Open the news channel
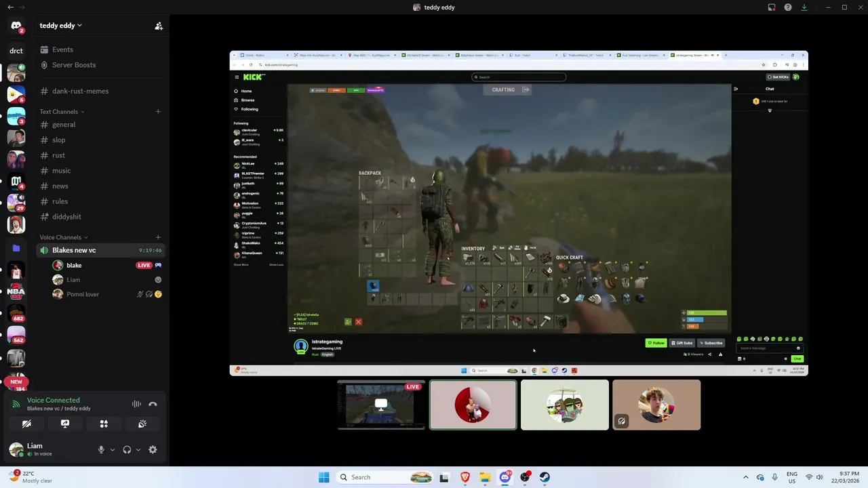 pyautogui.click(x=102, y=186)
